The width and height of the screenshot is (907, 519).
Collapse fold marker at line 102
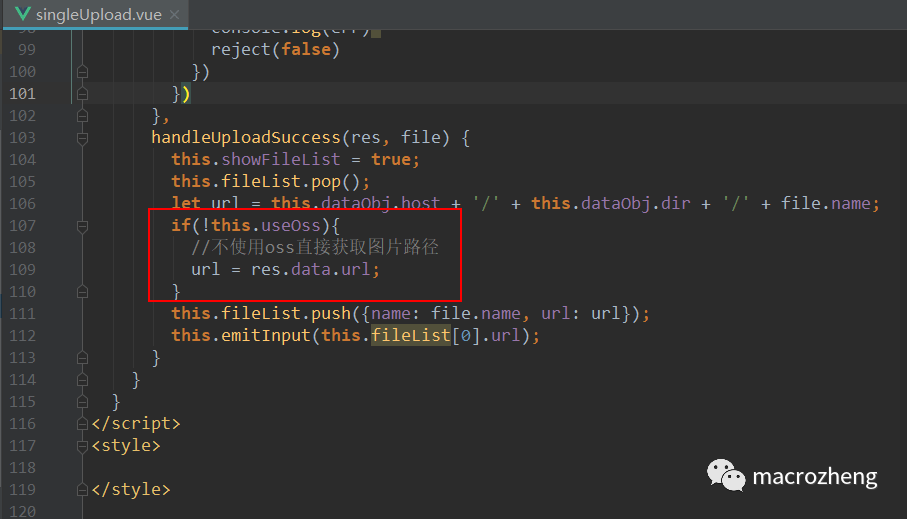click(82, 116)
